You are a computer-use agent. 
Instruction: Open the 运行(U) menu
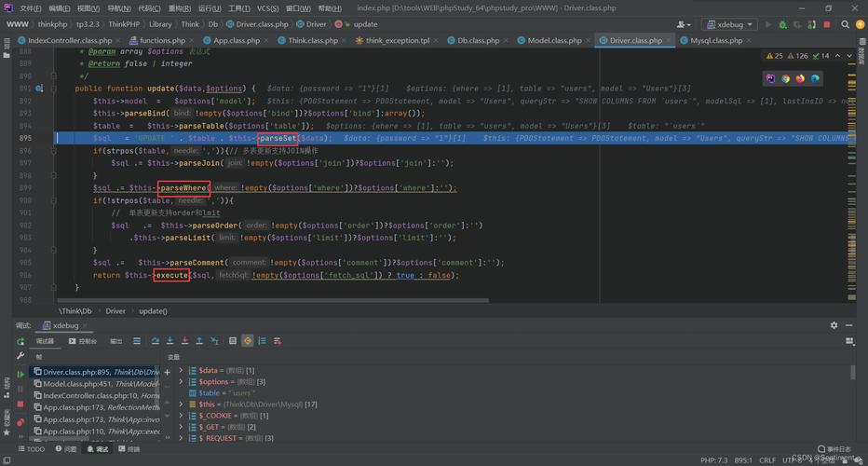(210, 8)
